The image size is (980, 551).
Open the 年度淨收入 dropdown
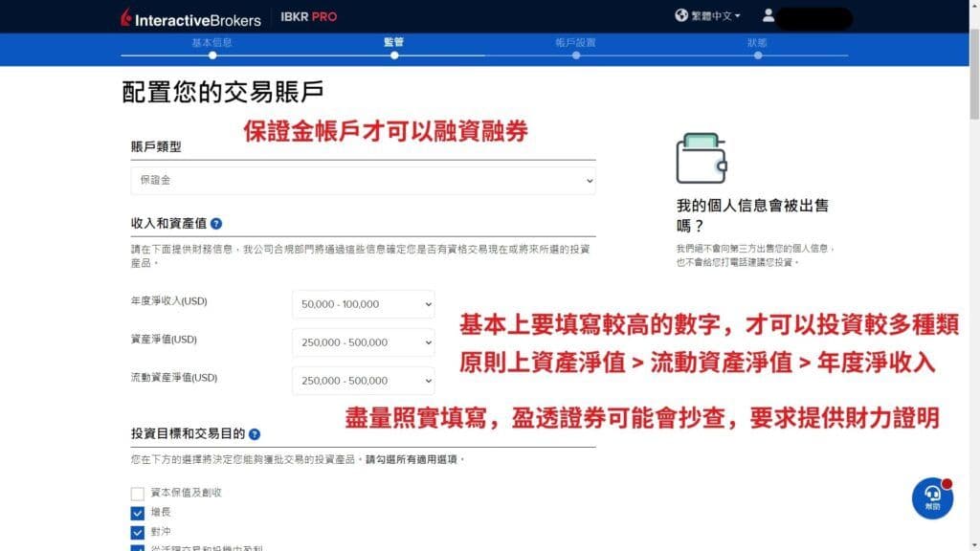click(362, 303)
